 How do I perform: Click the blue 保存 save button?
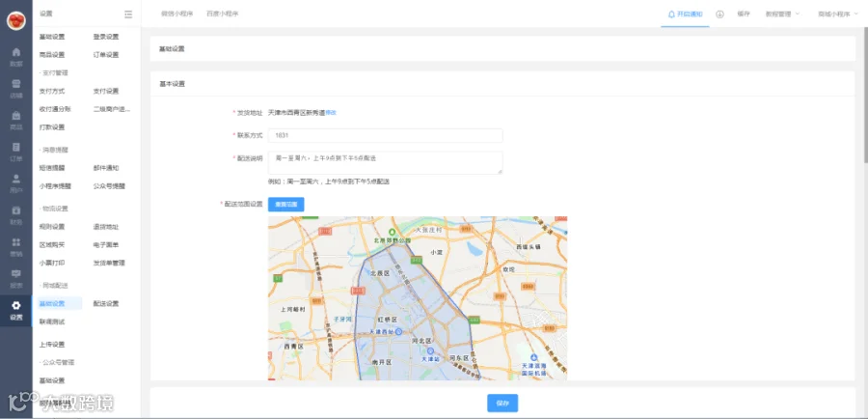(502, 403)
